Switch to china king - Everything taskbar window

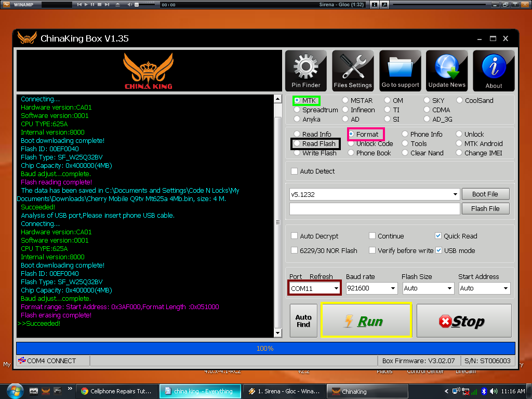pos(200,391)
